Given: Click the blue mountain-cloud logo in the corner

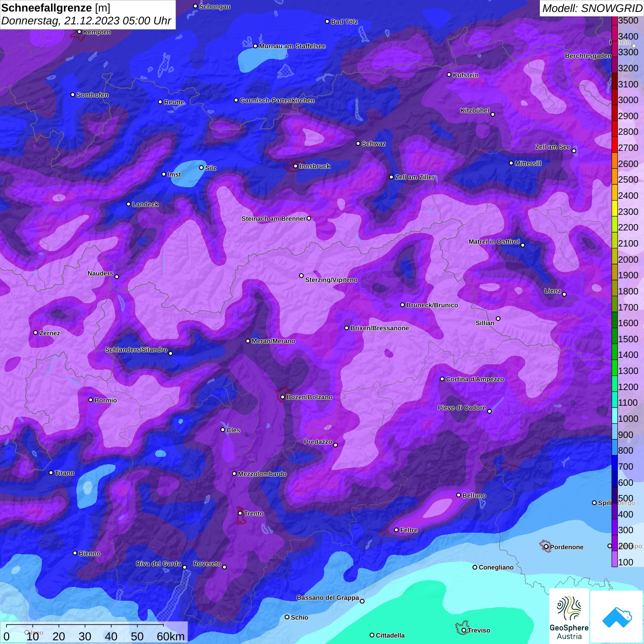Looking at the screenshot, I should point(616,617).
